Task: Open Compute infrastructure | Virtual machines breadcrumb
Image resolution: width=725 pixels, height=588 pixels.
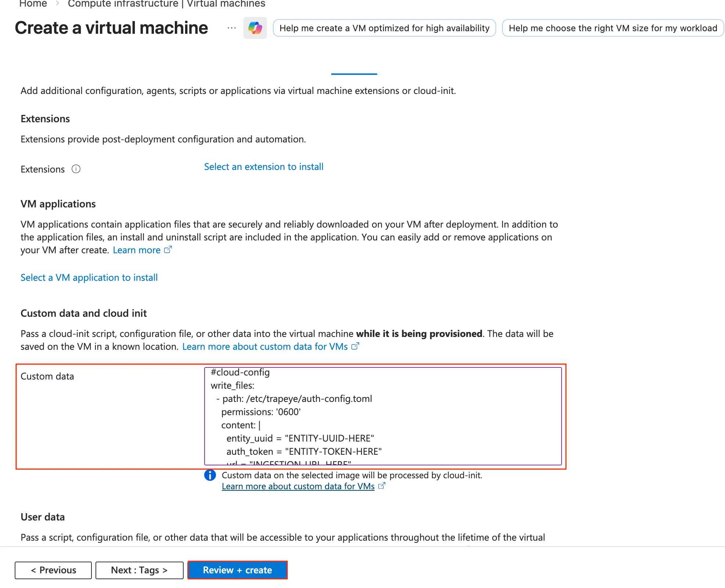Action: pos(166,4)
